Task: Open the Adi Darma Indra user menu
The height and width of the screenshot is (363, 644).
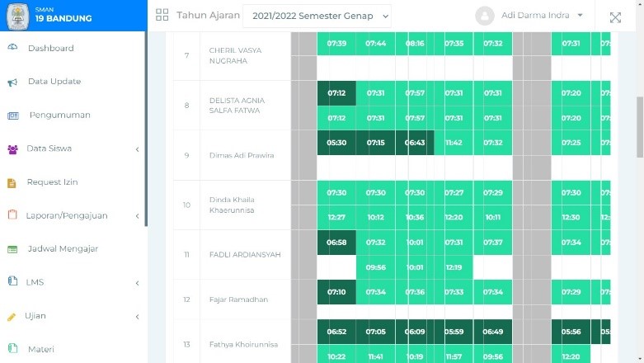Action: coord(532,16)
